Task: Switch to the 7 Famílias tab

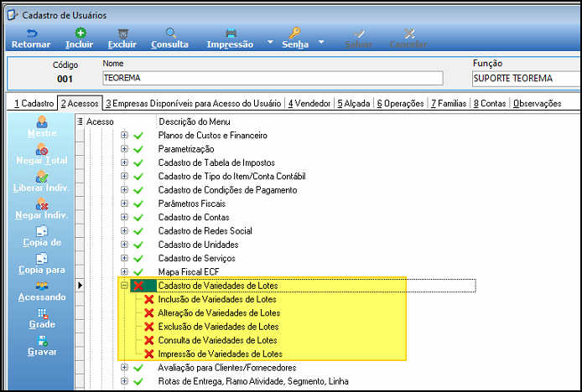Action: click(449, 104)
